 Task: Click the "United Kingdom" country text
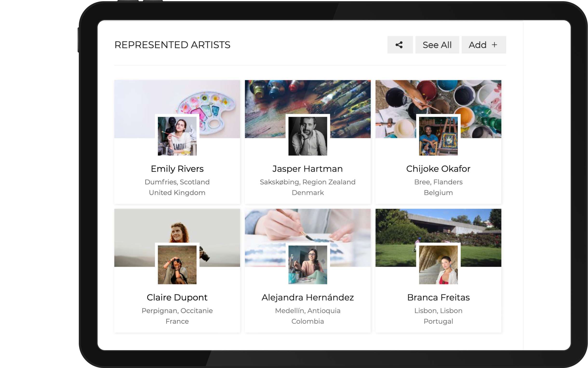177,193
